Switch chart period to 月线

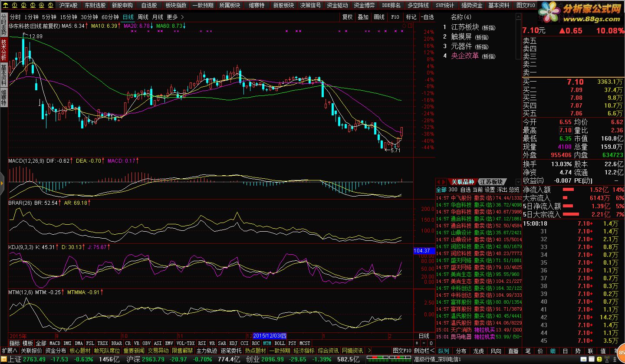pos(158,17)
